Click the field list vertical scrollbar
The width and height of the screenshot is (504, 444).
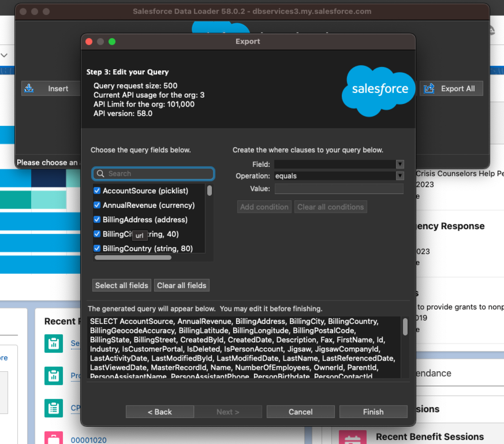coord(209,190)
